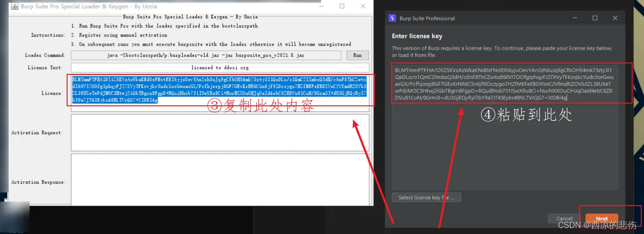
Task: Click the Run button in the keygen window
Action: (358, 55)
